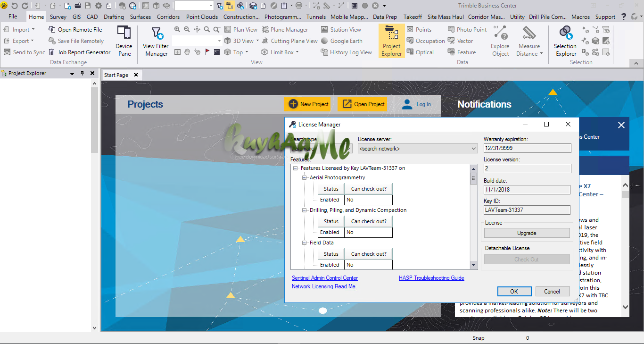Click Open Remote File
Image resolution: width=644 pixels, height=344 pixels.
pos(75,29)
